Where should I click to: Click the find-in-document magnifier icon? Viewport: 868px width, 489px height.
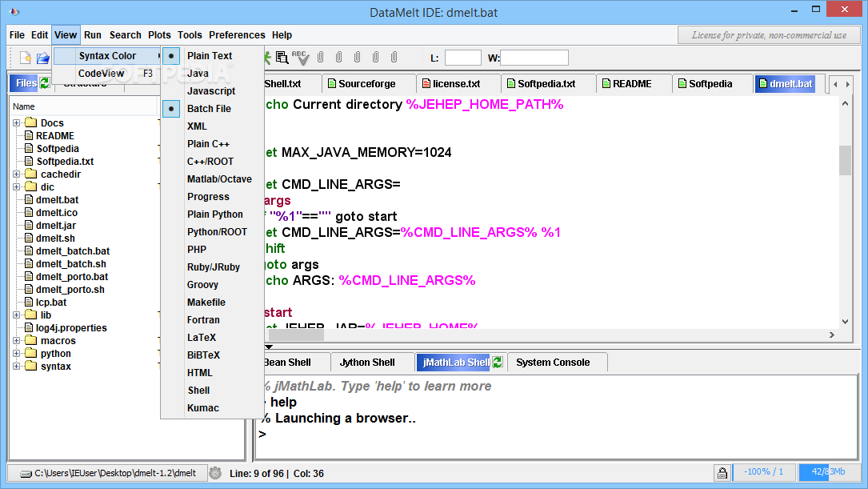(x=282, y=57)
